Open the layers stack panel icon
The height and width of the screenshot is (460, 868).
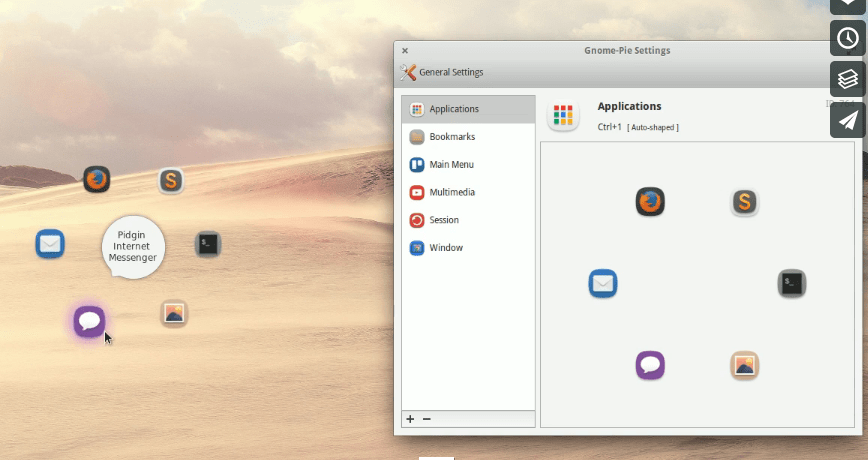coord(848,79)
